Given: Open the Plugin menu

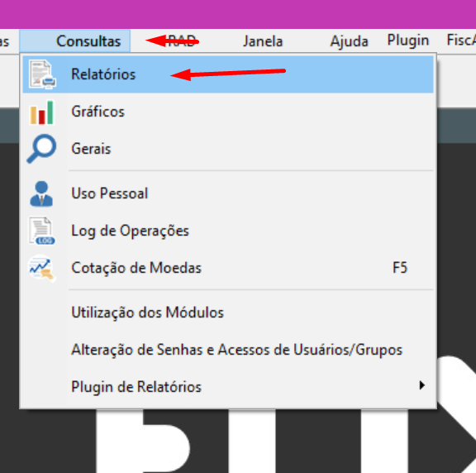Looking at the screenshot, I should (x=408, y=41).
